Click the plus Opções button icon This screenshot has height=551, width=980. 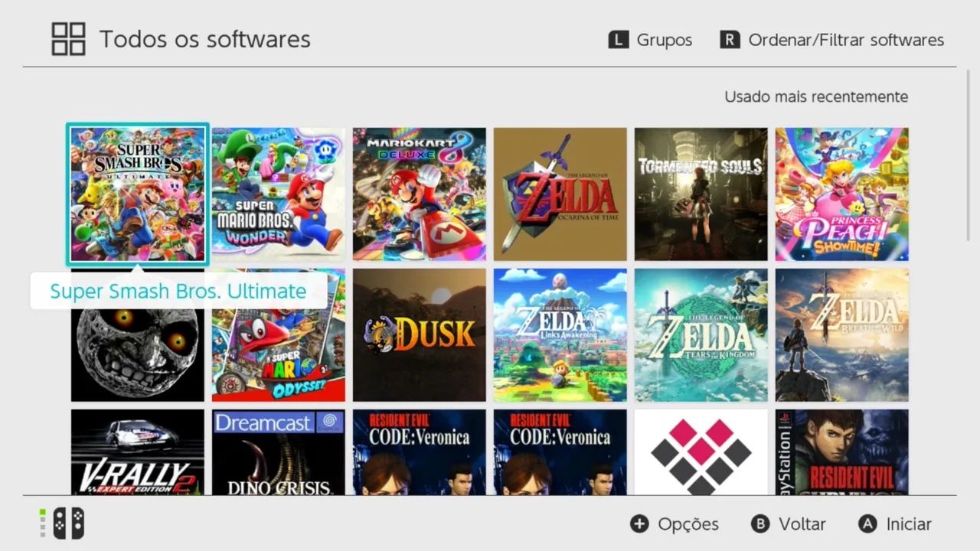pos(639,523)
